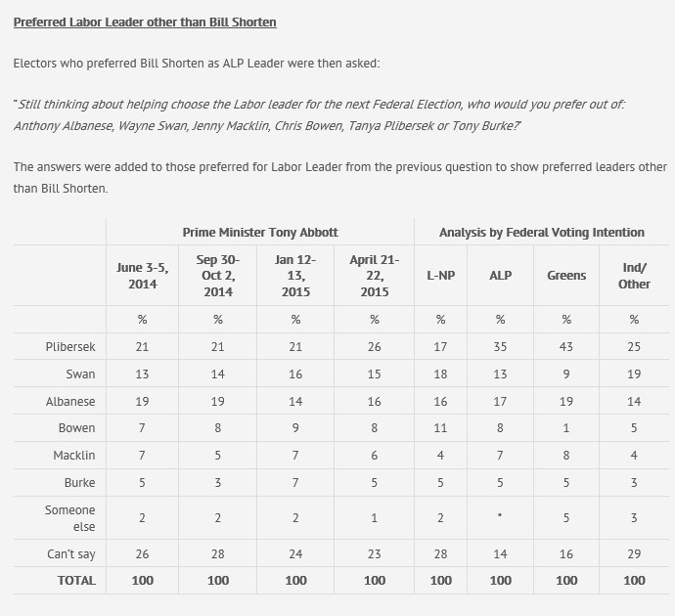The image size is (675, 616).
Task: Click the "Prime Minister Tony Abbott" column group header
Action: 260,232
